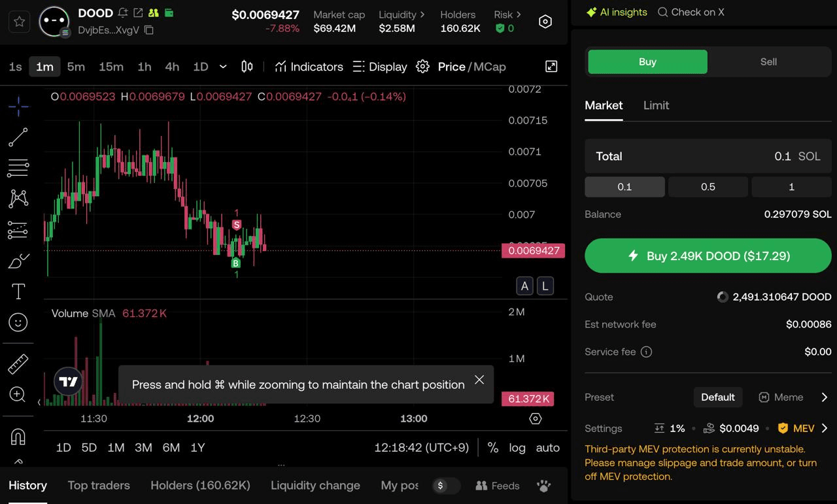837x504 pixels.
Task: Choose the Default preset
Action: coord(718,397)
